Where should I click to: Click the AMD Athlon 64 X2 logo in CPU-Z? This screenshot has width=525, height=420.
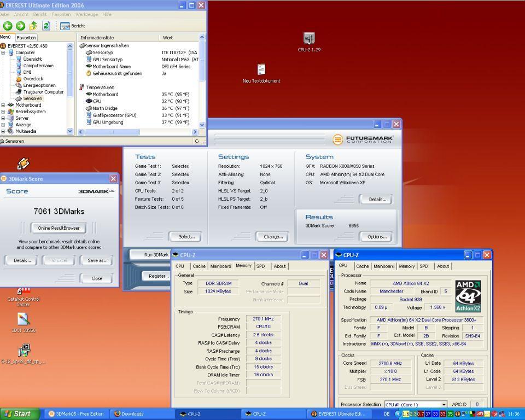(468, 296)
